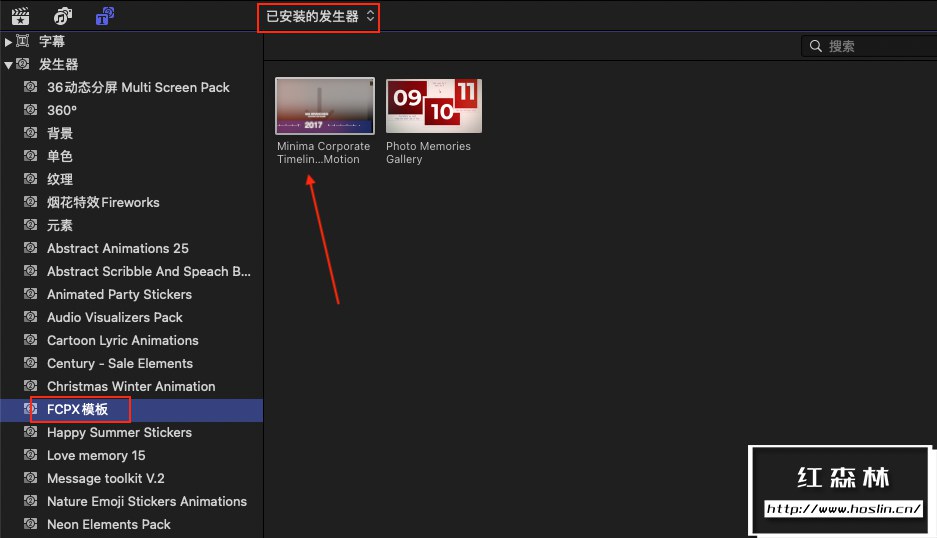The image size is (937, 538).
Task: Collapse the 发生器 category triangle
Action: coord(8,65)
